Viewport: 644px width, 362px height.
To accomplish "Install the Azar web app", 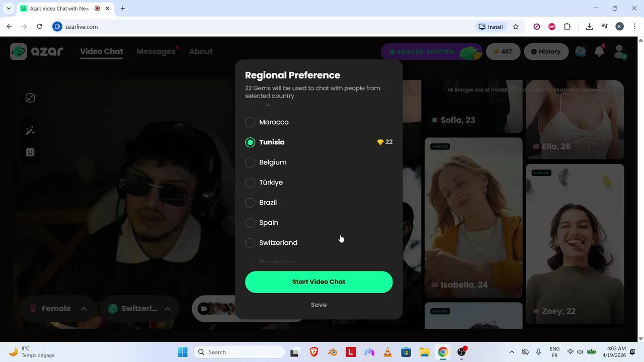I will tap(491, 27).
